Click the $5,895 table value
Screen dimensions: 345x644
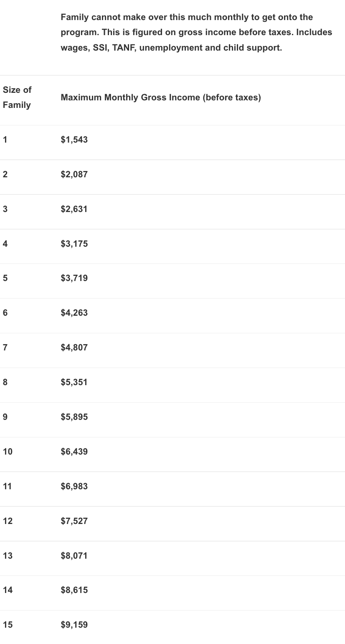[x=74, y=417]
